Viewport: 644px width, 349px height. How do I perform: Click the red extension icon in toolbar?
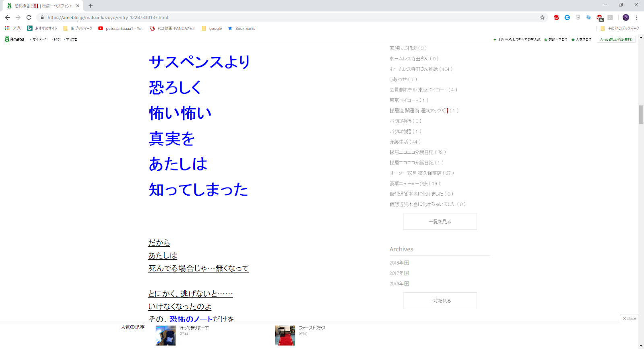coord(556,17)
